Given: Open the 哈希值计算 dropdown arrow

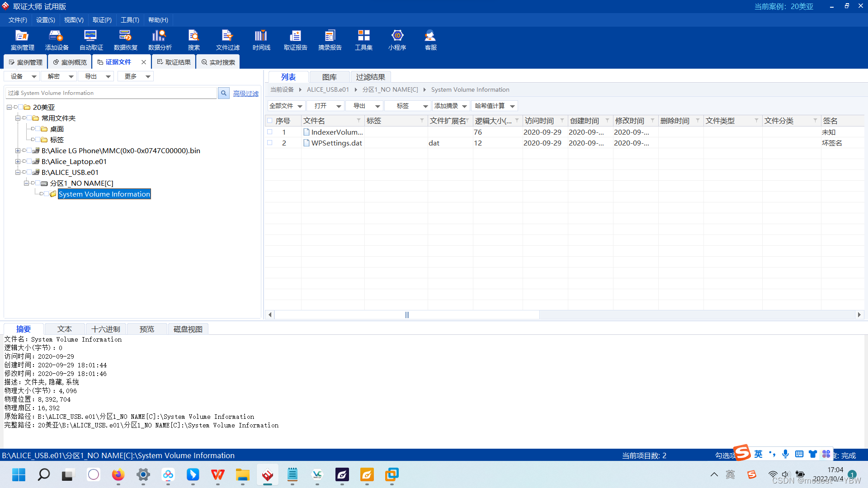Looking at the screenshot, I should [x=512, y=106].
